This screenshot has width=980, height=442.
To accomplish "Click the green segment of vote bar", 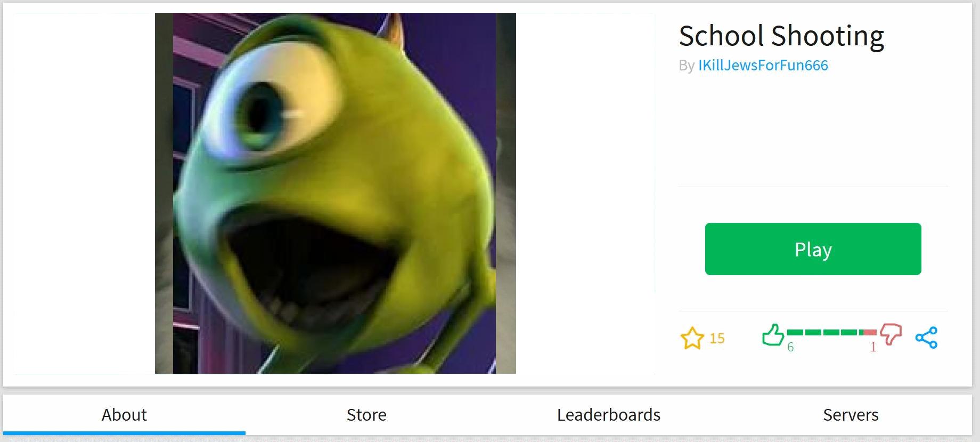I will pyautogui.click(x=825, y=332).
